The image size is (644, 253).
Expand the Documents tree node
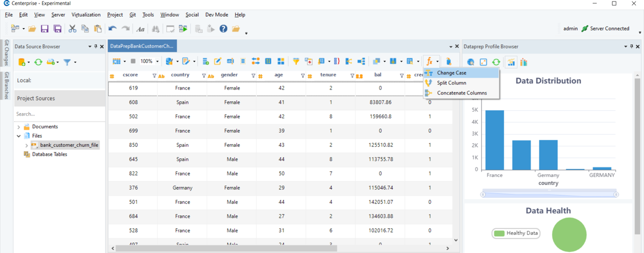coord(19,127)
